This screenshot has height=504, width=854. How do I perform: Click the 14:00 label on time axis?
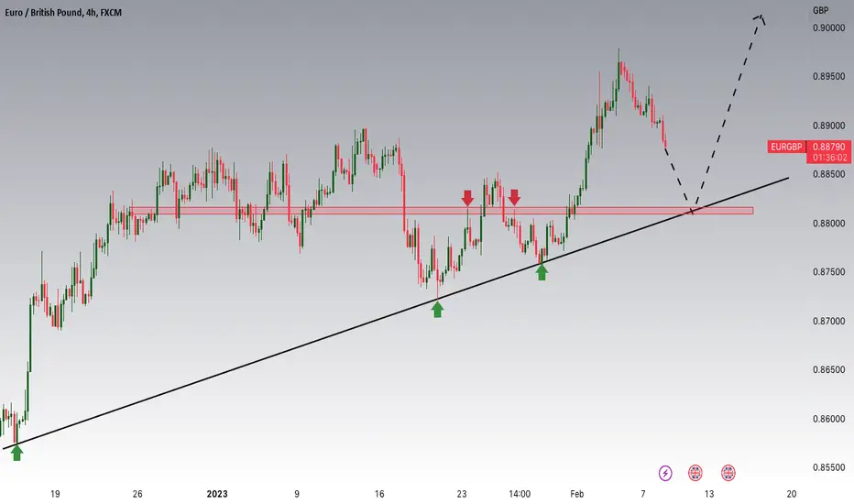click(x=519, y=494)
